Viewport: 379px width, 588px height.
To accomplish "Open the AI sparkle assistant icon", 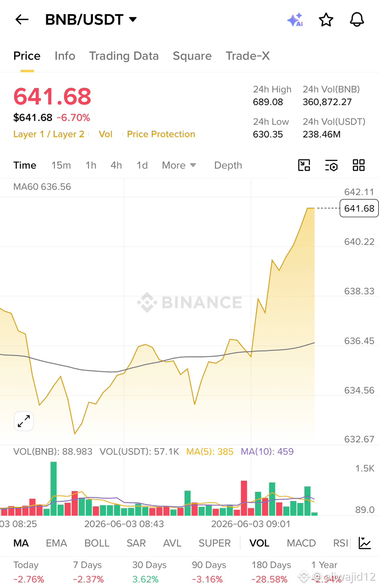I will point(295,20).
